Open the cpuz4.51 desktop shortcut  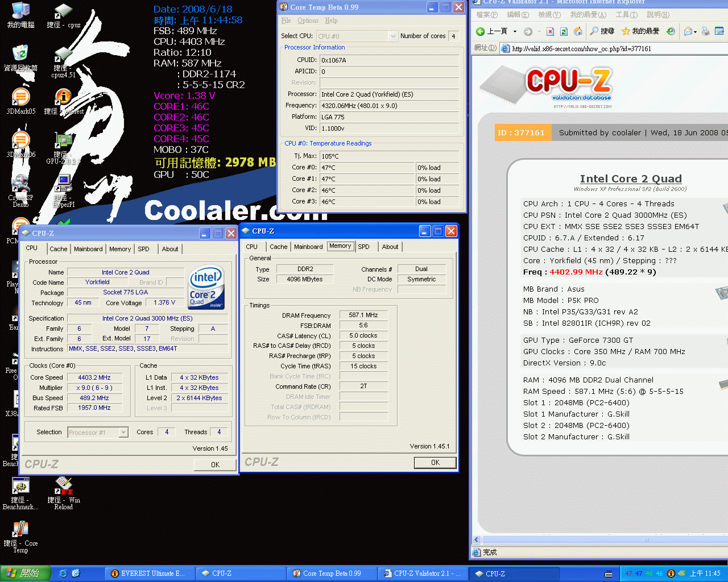[x=63, y=61]
